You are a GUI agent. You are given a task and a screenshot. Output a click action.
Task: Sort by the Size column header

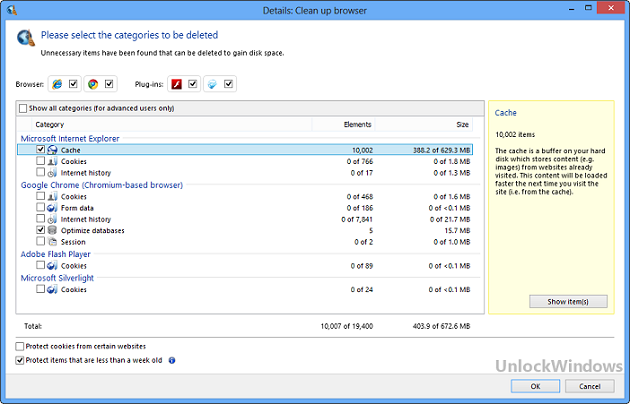point(424,124)
